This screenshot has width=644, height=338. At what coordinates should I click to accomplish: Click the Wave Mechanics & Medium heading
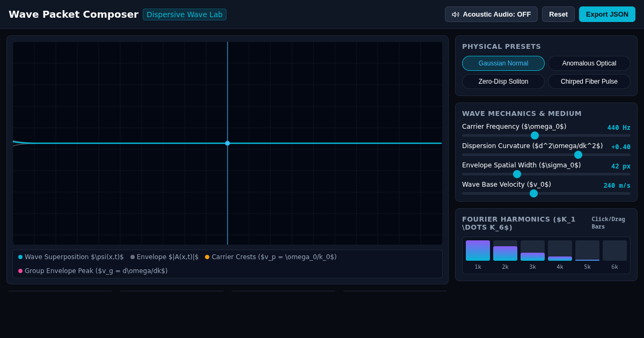click(x=522, y=114)
